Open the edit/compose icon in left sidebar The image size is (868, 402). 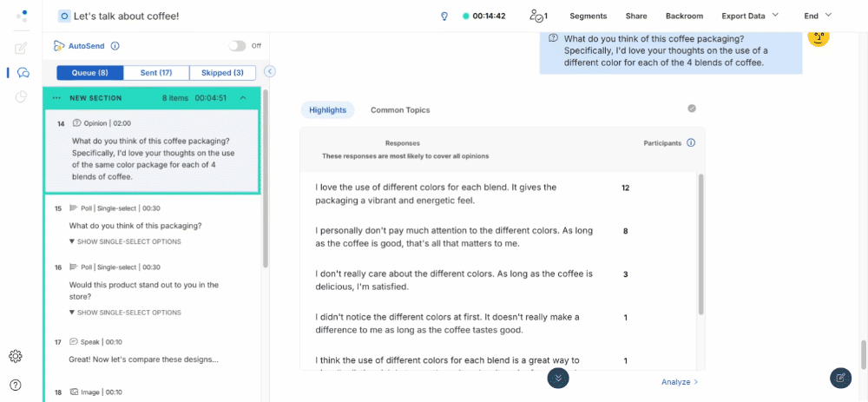(22, 48)
